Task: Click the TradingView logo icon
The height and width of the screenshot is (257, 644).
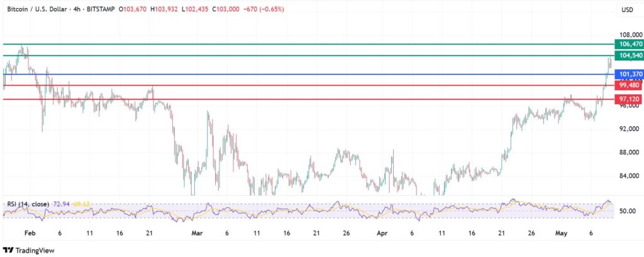Action: pyautogui.click(x=10, y=248)
